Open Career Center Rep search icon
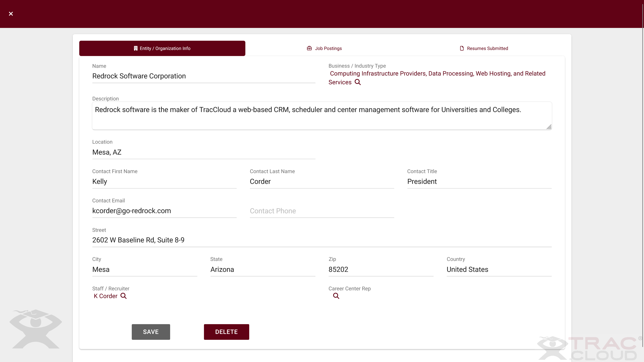Image resolution: width=644 pixels, height=362 pixels. (336, 296)
